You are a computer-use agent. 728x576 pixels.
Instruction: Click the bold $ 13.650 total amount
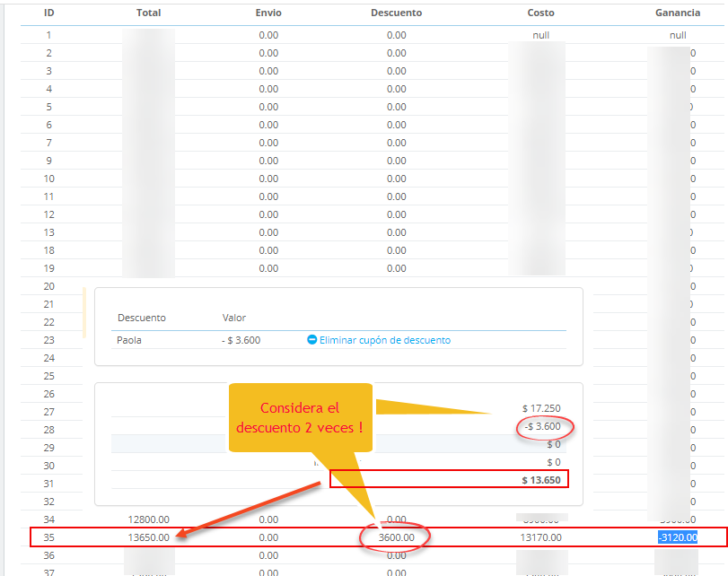click(x=541, y=480)
